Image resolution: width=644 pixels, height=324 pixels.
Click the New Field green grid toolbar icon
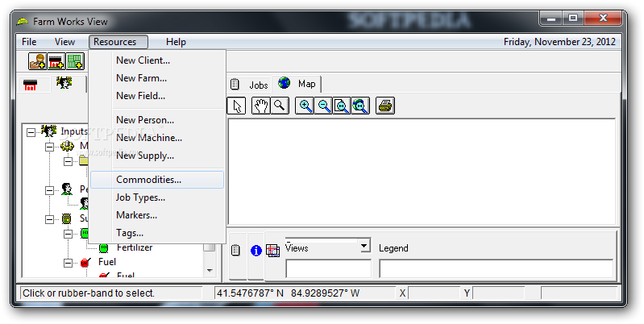[75, 61]
